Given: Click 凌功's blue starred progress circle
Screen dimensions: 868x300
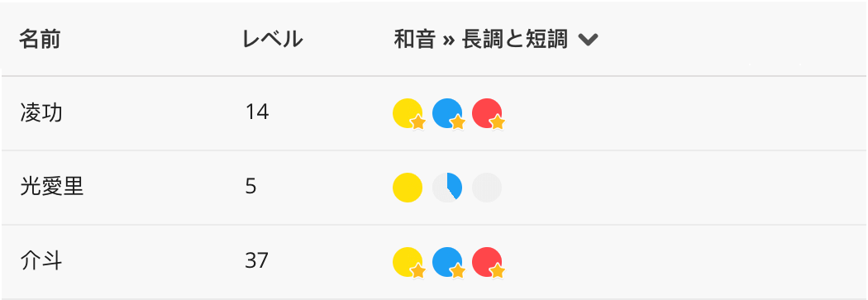Looking at the screenshot, I should click(x=447, y=113).
